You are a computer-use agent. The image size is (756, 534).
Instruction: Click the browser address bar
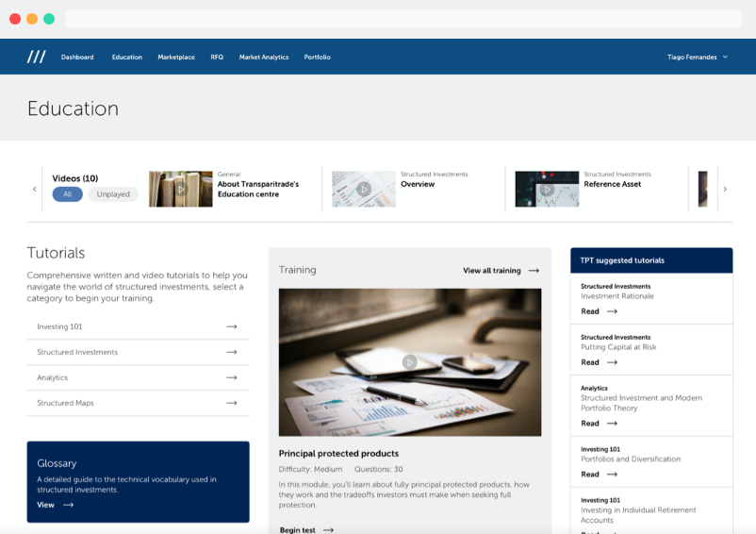(403, 19)
